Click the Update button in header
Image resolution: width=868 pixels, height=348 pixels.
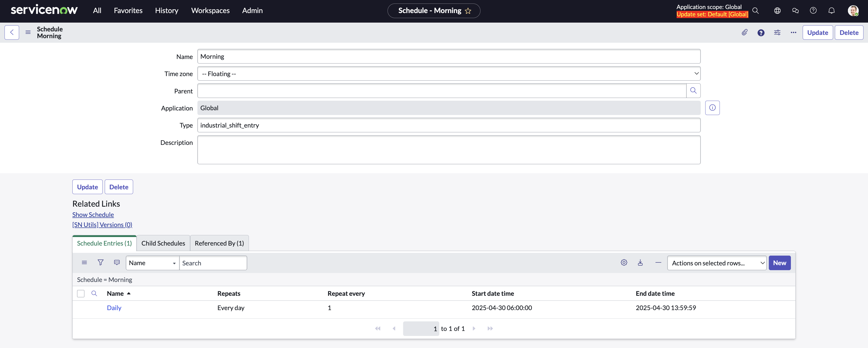818,32
